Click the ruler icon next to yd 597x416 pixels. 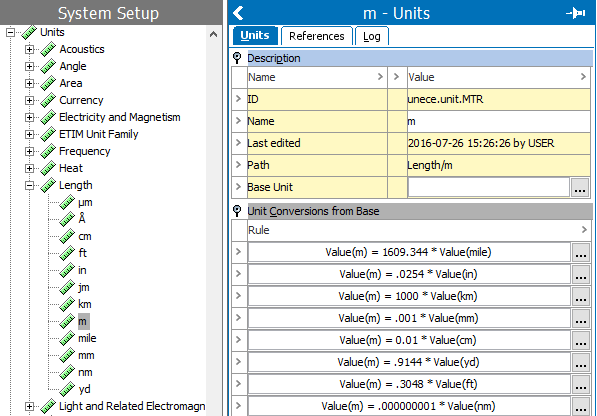pos(67,389)
